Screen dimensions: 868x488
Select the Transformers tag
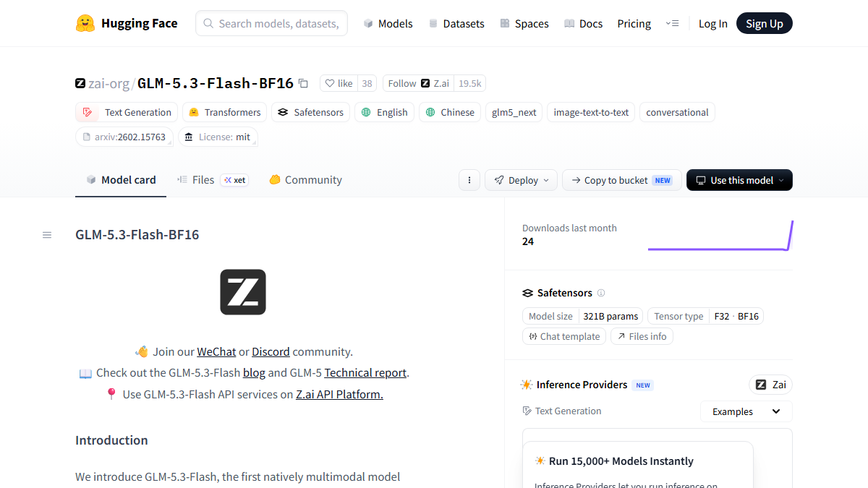pyautogui.click(x=224, y=112)
